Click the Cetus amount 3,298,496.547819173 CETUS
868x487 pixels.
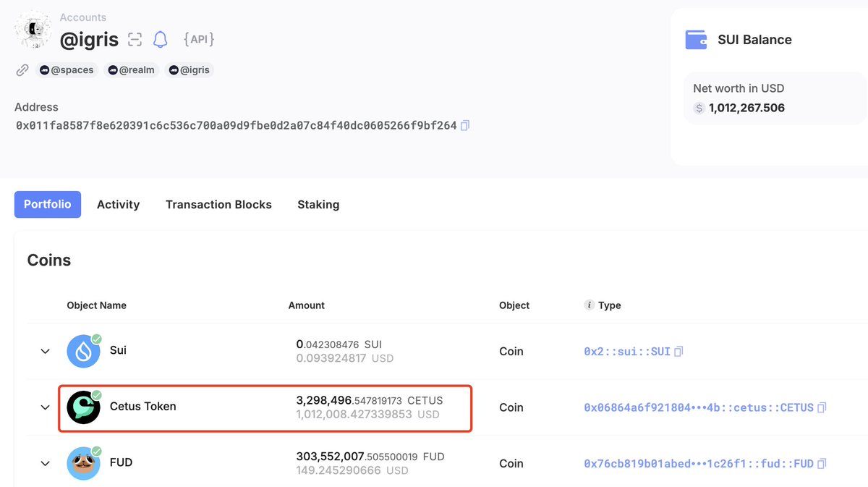370,400
